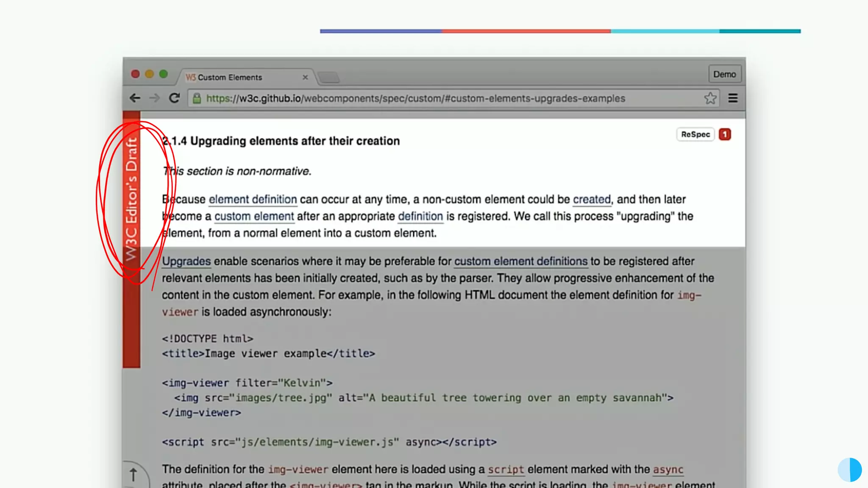The height and width of the screenshot is (488, 868).
Task: Click the red ReSpec warning badge
Action: pos(725,134)
